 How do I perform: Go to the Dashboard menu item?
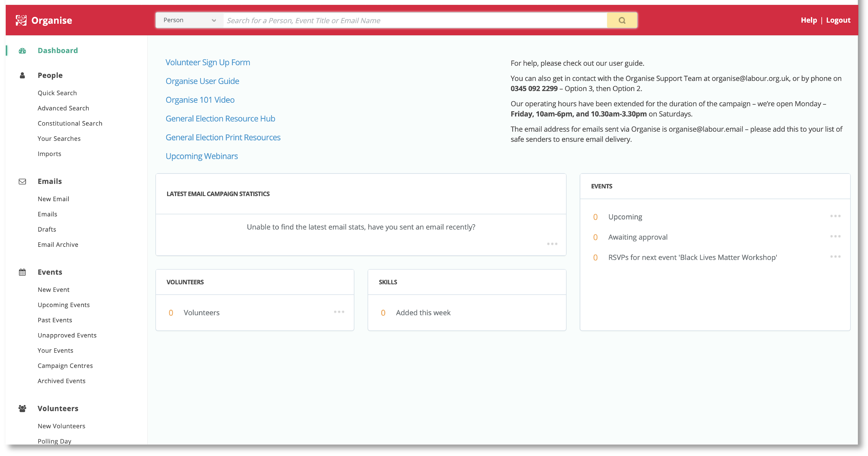click(58, 51)
